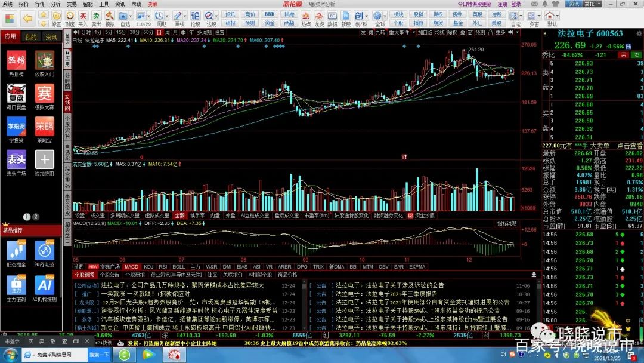This screenshot has height=363, width=644.
Task: Expand the 多窗 dropdown arrow
Action: (x=539, y=16)
